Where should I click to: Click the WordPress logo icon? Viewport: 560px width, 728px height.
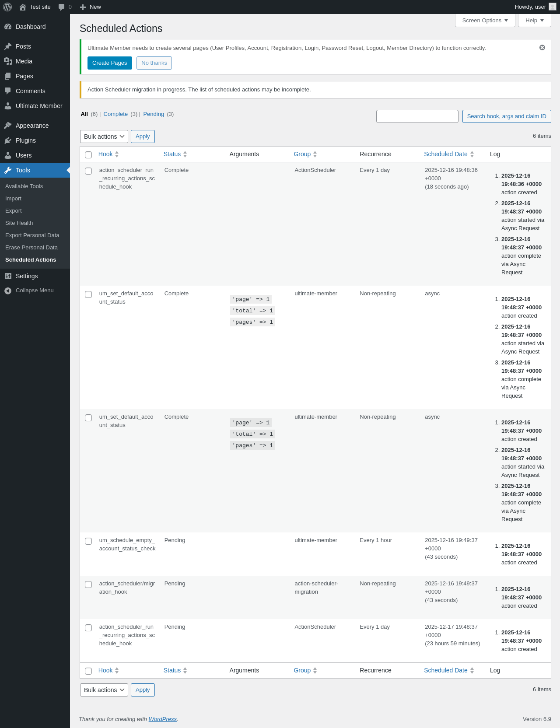click(x=7, y=7)
